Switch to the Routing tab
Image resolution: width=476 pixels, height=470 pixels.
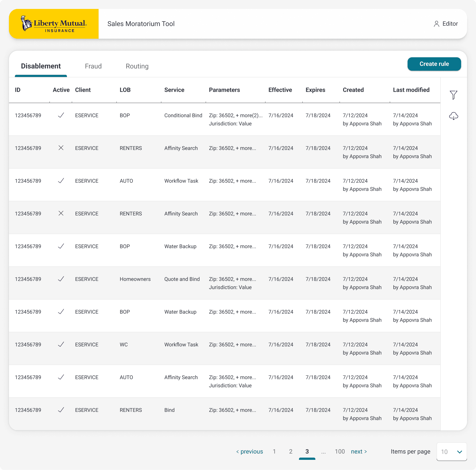pyautogui.click(x=137, y=66)
